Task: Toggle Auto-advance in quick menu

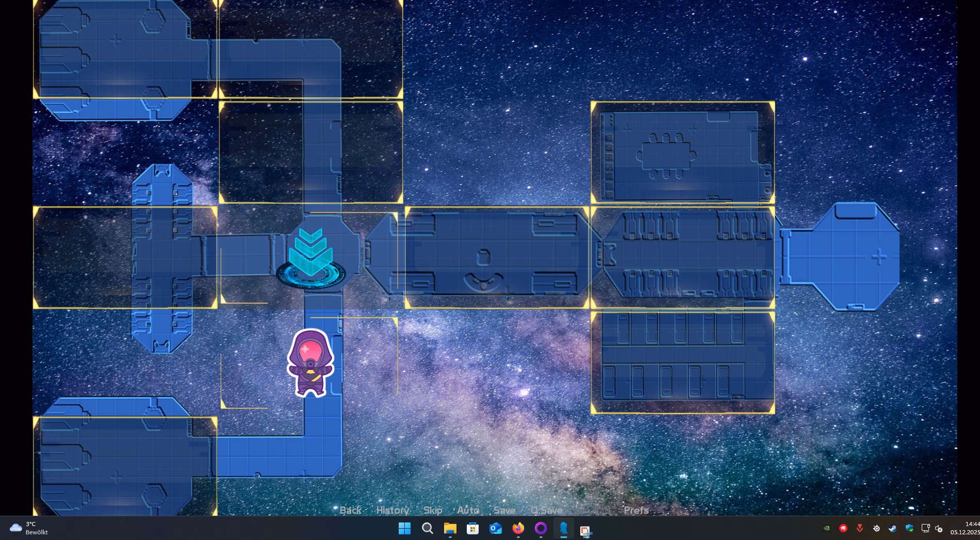Action: 468,510
